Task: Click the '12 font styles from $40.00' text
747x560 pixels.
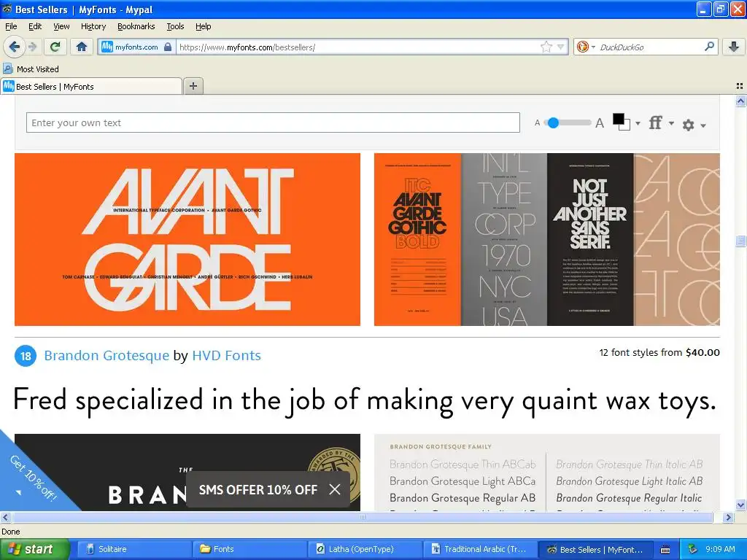Action: click(x=659, y=352)
